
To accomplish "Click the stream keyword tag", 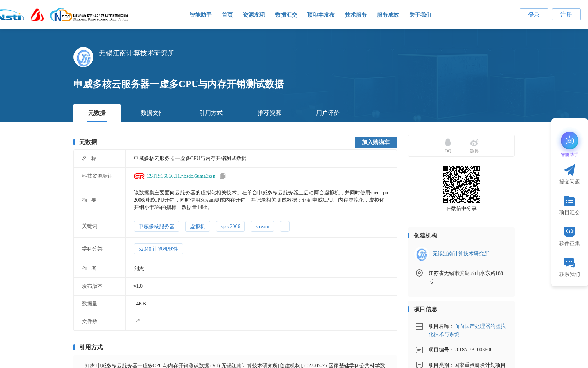I will 262,226.
